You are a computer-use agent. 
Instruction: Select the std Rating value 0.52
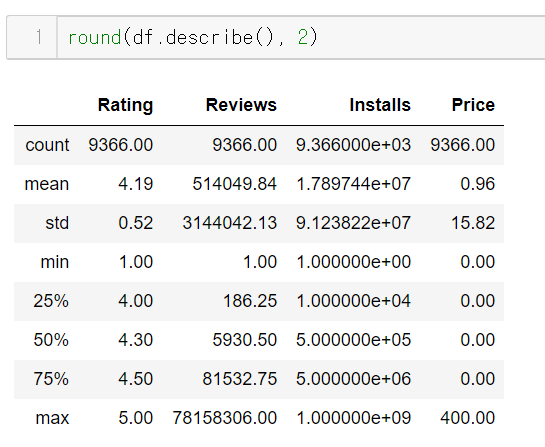point(136,223)
